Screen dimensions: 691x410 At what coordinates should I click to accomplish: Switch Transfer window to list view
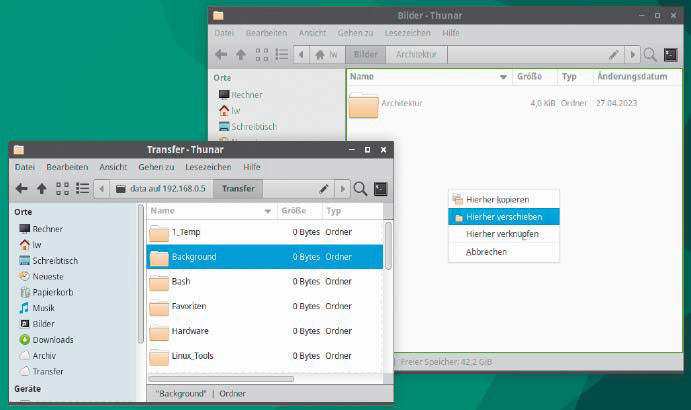(82, 189)
